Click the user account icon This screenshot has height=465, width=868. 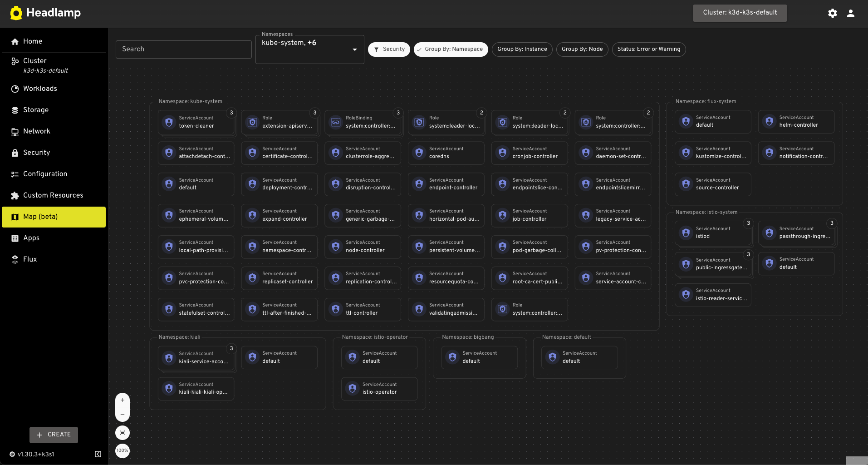(x=850, y=13)
